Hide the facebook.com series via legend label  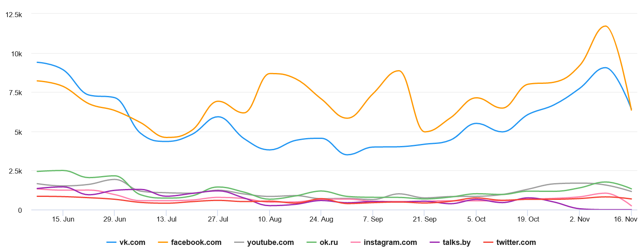coord(196,242)
